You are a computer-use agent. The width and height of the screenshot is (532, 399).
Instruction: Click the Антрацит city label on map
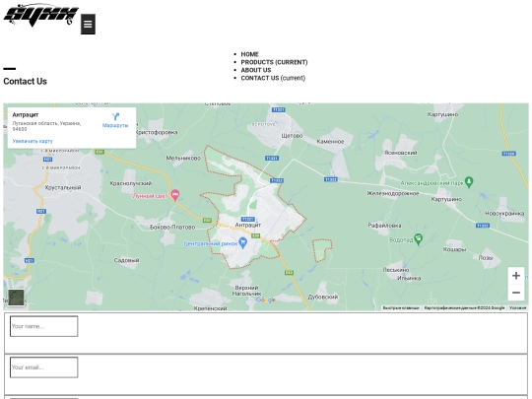click(x=248, y=225)
